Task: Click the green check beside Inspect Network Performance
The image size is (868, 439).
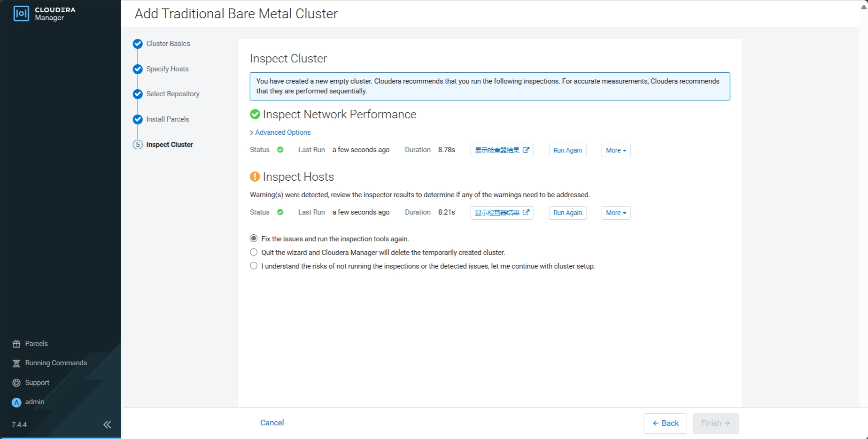Action: [255, 114]
